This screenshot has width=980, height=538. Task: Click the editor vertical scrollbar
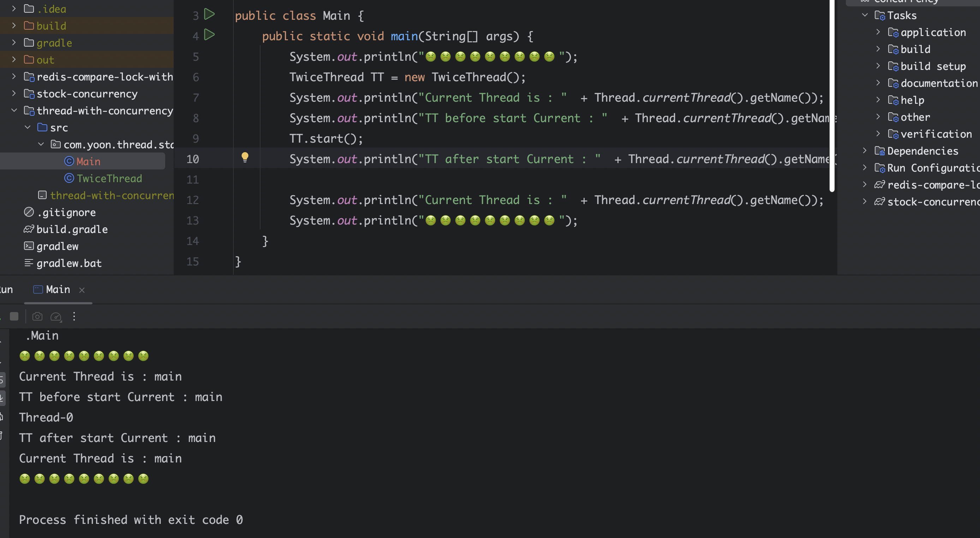click(832, 95)
